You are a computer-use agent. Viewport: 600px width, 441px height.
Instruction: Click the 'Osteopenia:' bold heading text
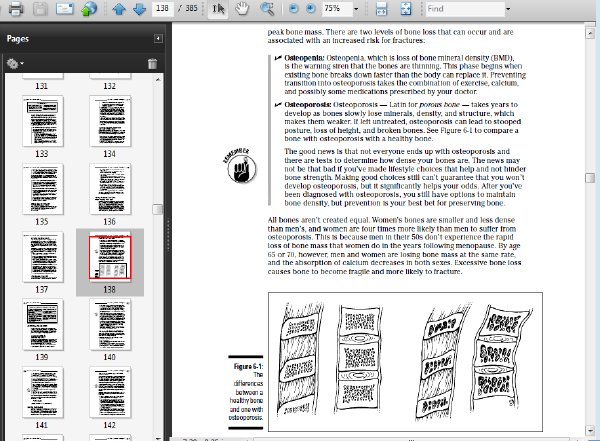[x=304, y=58]
